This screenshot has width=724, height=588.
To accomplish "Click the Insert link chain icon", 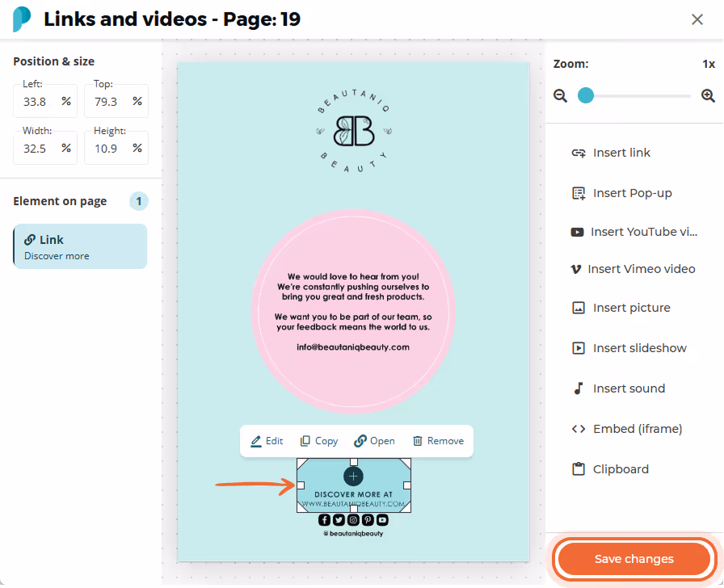I will click(579, 153).
